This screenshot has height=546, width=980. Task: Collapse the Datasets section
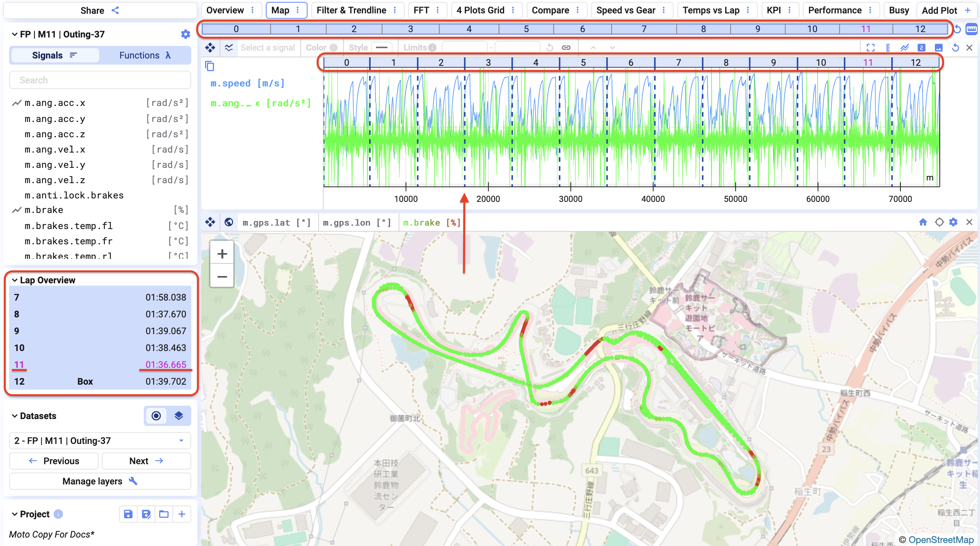click(x=15, y=416)
